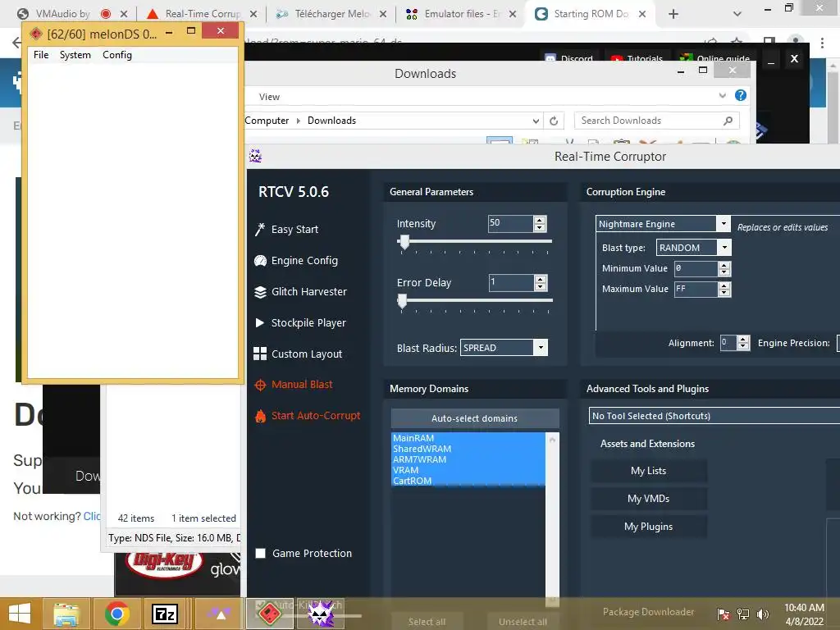Switch to melonDS on the taskbar
The height and width of the screenshot is (630, 840).
click(269, 614)
